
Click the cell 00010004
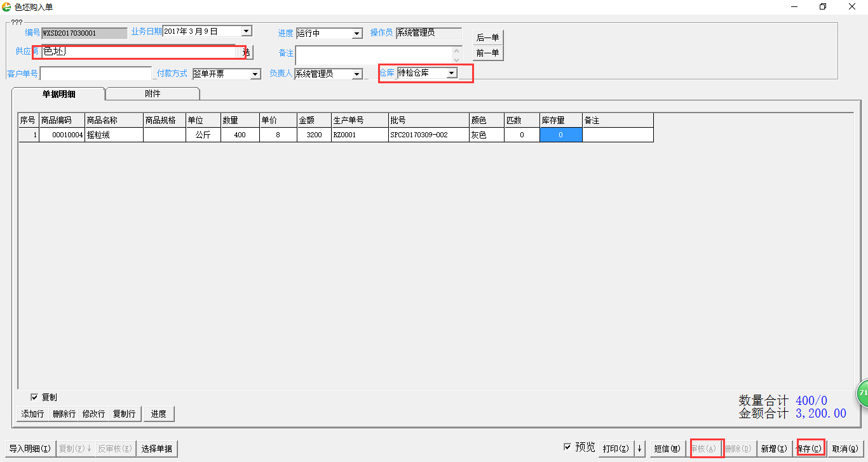tap(62, 135)
